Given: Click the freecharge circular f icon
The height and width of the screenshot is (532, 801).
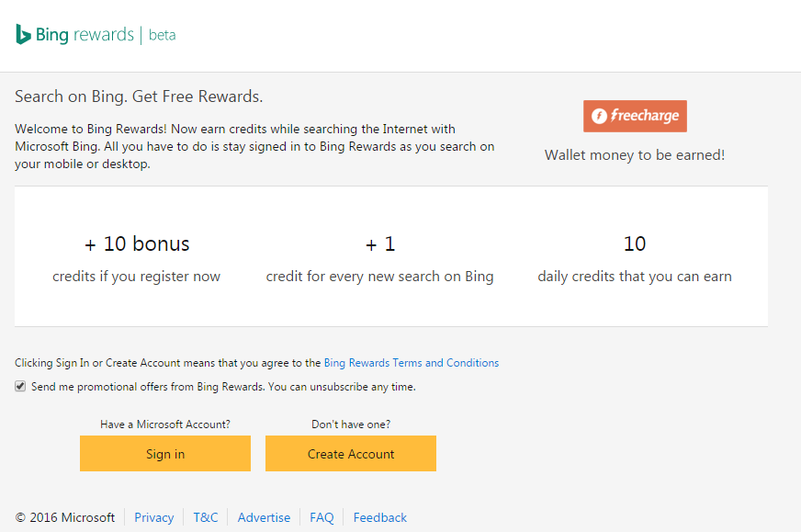Looking at the screenshot, I should 599,116.
